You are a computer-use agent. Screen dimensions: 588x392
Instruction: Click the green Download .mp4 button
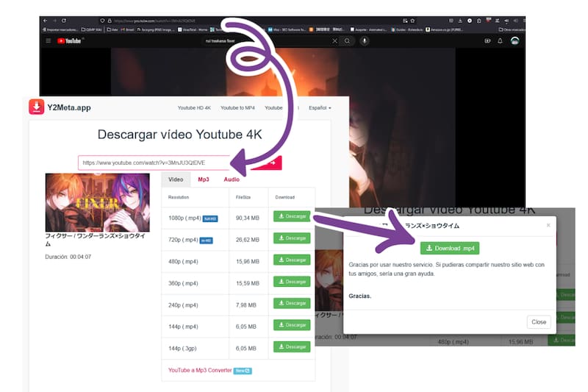click(450, 248)
